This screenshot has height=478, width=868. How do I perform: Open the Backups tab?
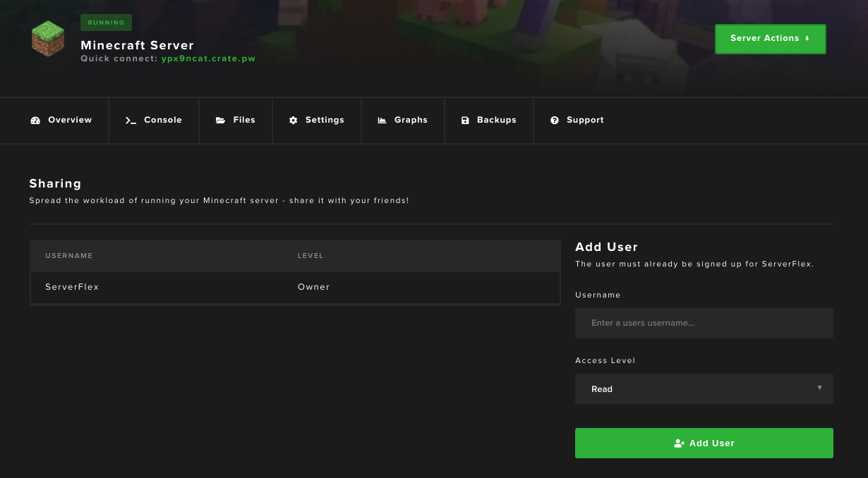click(x=489, y=120)
